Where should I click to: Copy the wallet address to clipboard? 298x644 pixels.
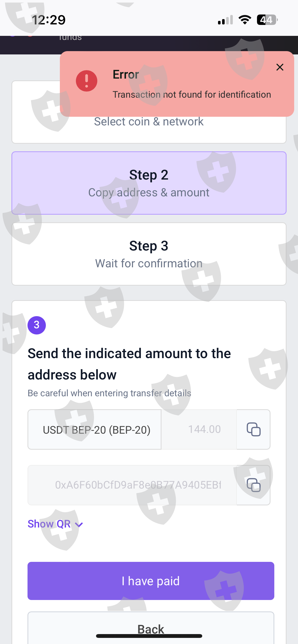tap(253, 485)
